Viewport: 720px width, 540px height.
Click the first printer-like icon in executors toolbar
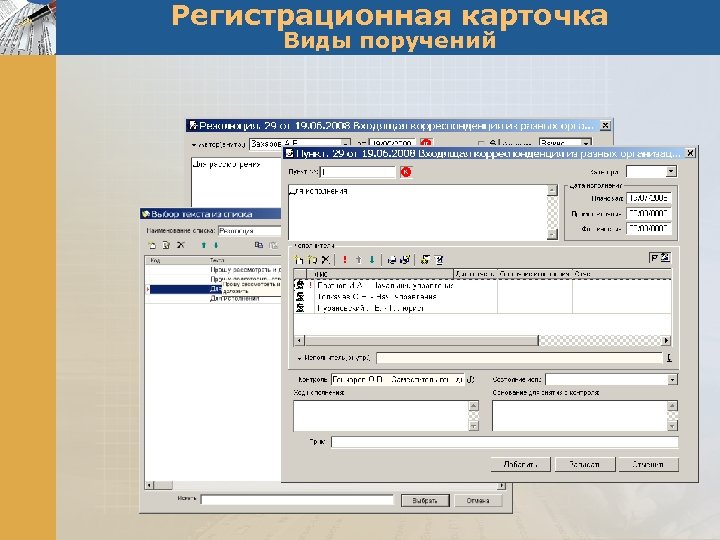click(x=392, y=260)
